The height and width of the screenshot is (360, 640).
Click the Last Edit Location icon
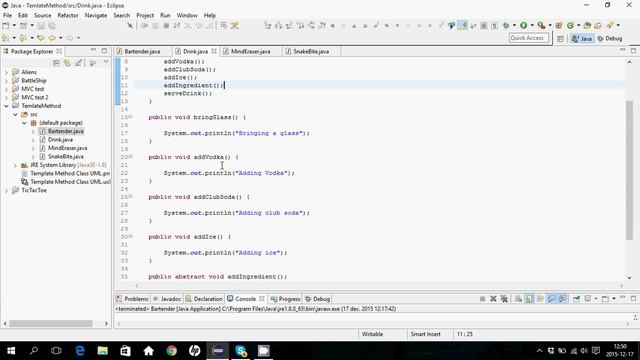[41, 38]
